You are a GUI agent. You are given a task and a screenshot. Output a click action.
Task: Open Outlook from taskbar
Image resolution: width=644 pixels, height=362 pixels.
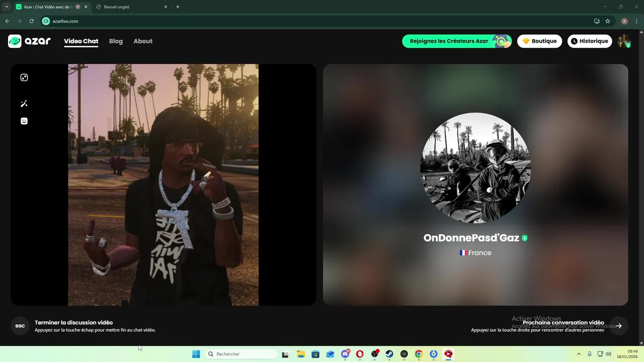330,354
